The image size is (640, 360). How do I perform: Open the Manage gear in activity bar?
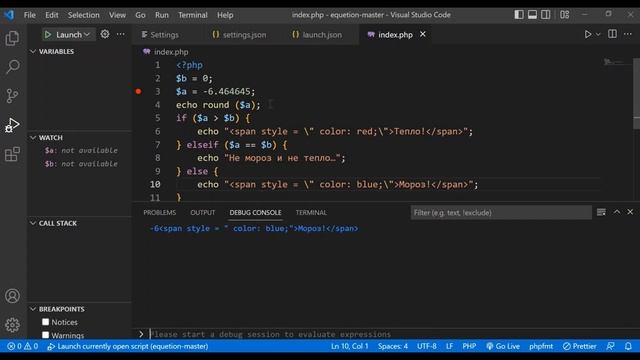[12, 325]
